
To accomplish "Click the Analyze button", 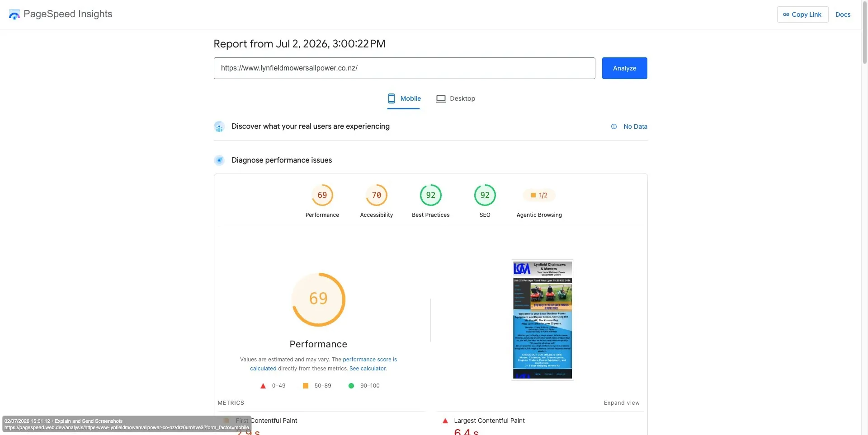I will point(624,68).
